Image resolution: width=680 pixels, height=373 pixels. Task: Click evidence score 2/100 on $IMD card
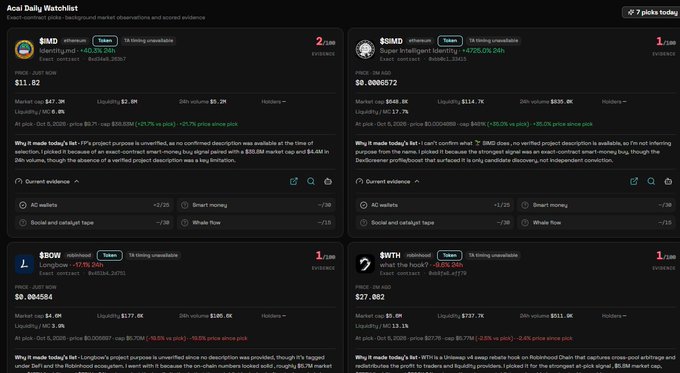coord(325,42)
